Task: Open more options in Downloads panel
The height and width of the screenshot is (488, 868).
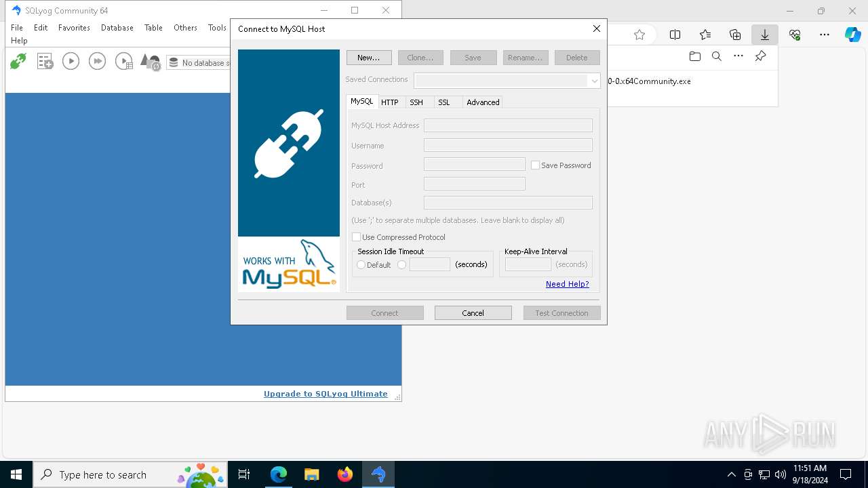Action: 738,56
